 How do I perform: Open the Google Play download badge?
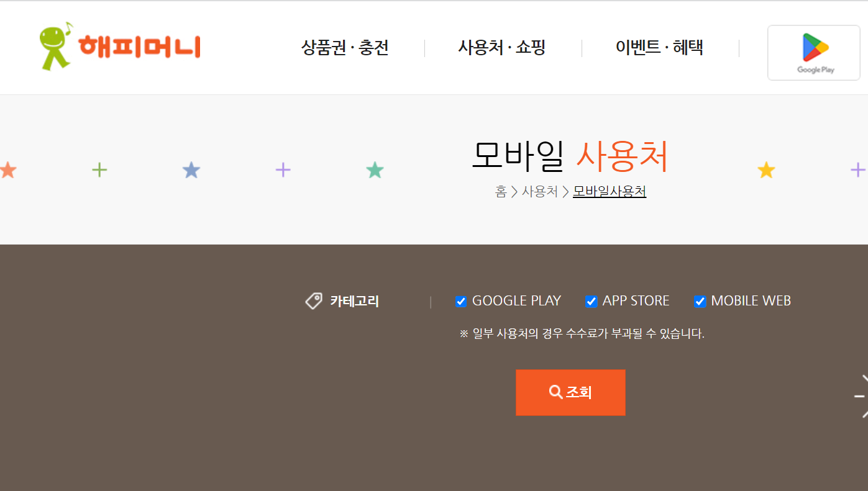pyautogui.click(x=813, y=52)
